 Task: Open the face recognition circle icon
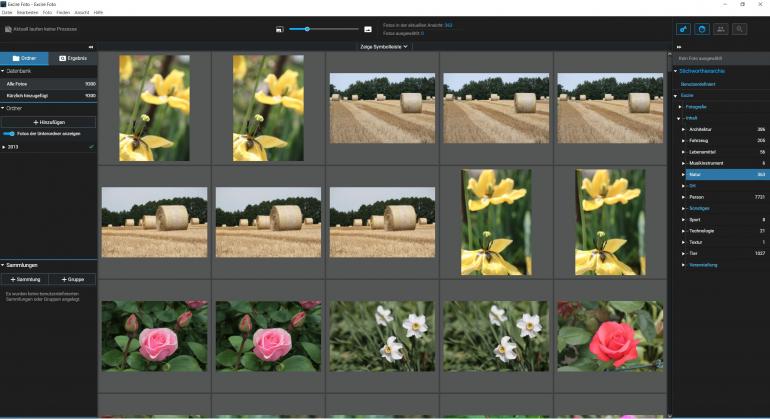[x=702, y=29]
